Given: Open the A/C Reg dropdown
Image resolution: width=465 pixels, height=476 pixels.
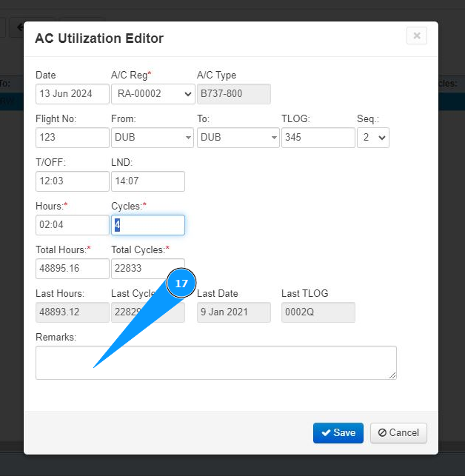Looking at the screenshot, I should click(x=153, y=94).
